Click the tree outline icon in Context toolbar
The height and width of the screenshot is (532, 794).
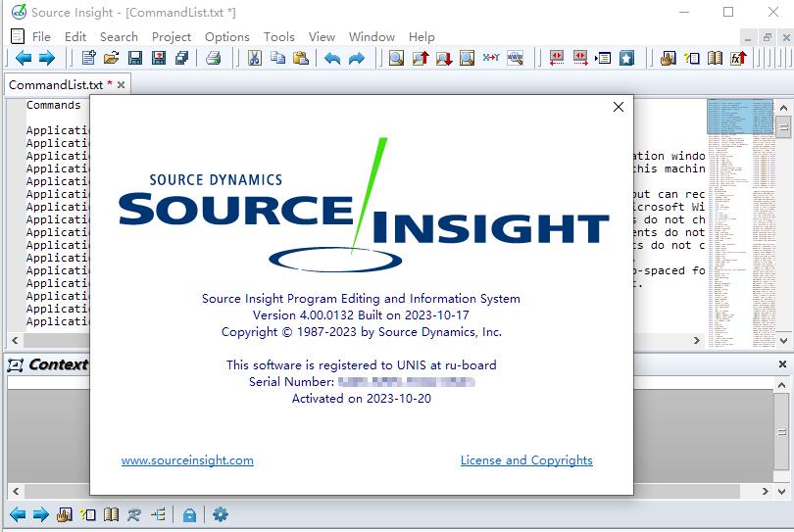pyautogui.click(x=158, y=514)
